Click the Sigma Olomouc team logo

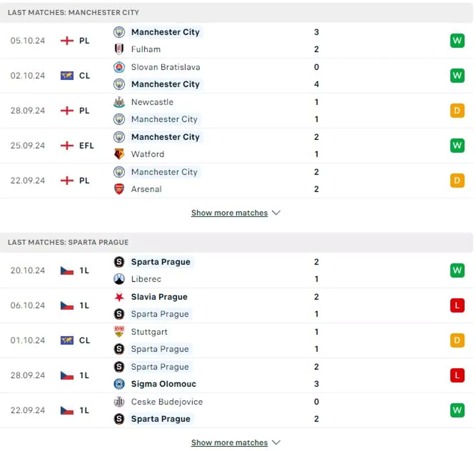click(x=119, y=384)
